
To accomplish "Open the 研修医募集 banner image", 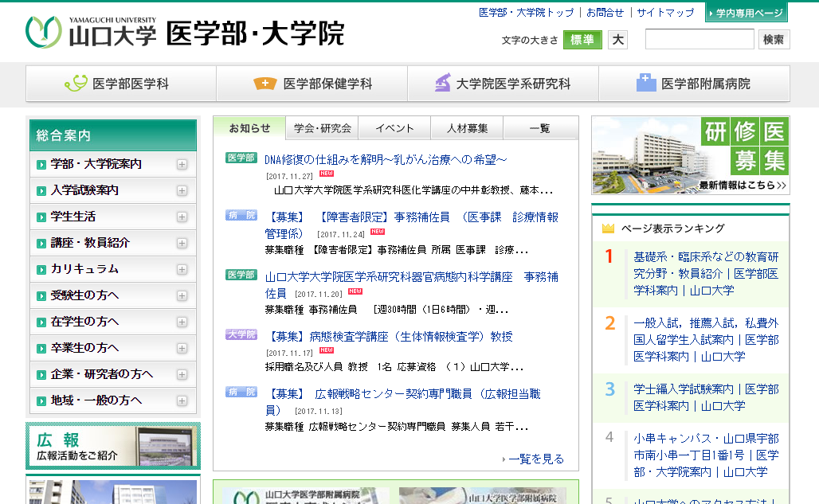I will tap(691, 155).
